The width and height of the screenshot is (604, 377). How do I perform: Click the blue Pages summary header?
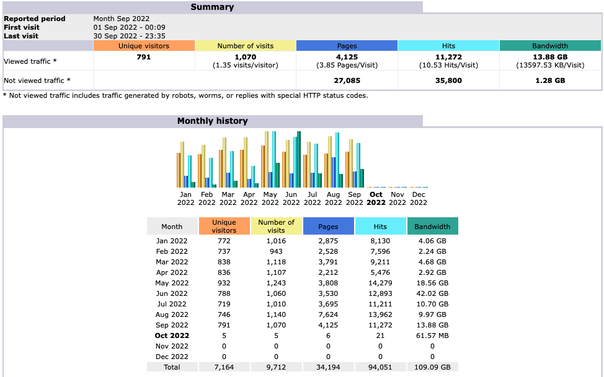(x=347, y=46)
